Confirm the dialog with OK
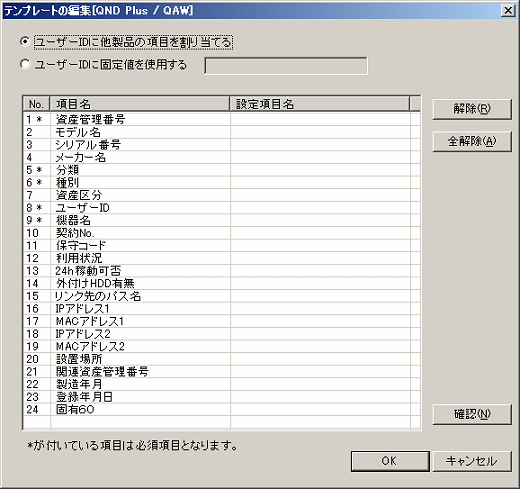The height and width of the screenshot is (489, 520). coord(390,461)
